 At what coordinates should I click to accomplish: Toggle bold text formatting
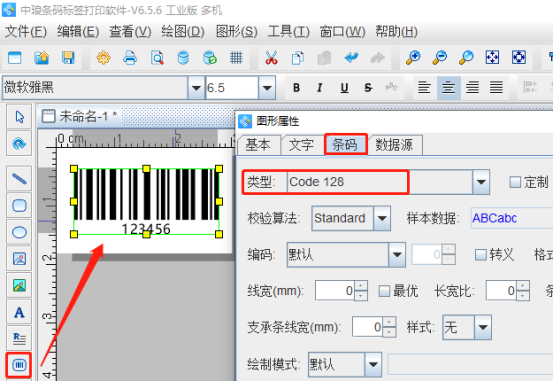(296, 87)
